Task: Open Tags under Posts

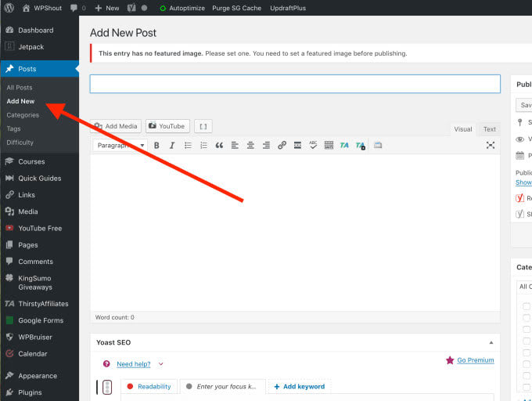Action: 13,128
